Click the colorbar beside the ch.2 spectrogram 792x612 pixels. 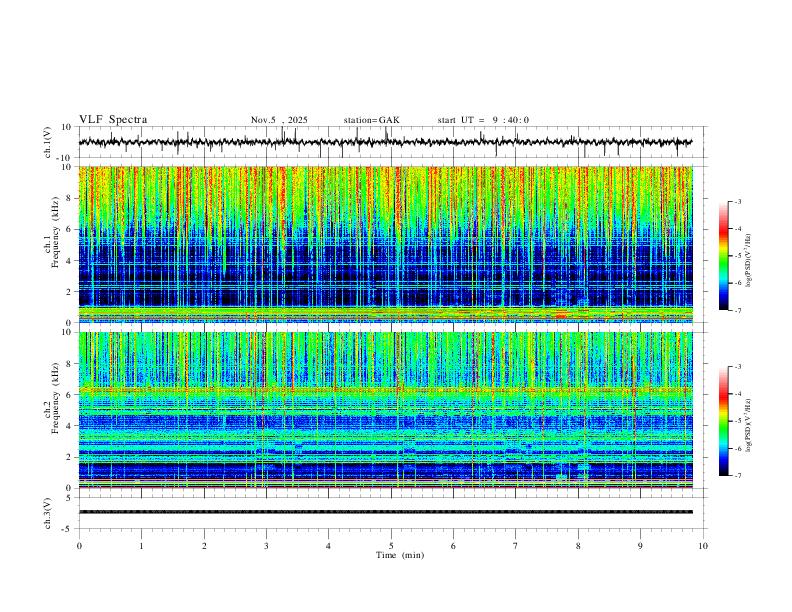pos(724,421)
